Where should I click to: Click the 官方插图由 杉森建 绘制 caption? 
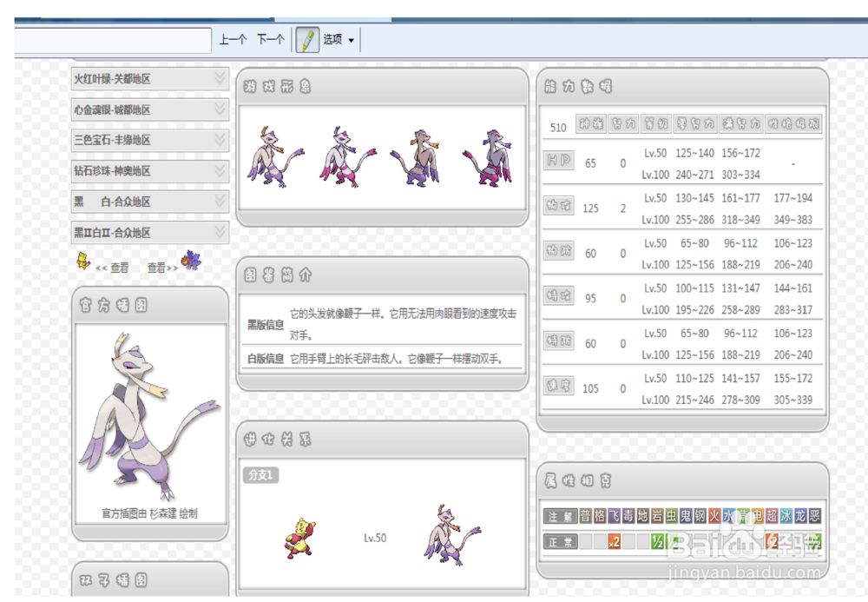(x=149, y=513)
